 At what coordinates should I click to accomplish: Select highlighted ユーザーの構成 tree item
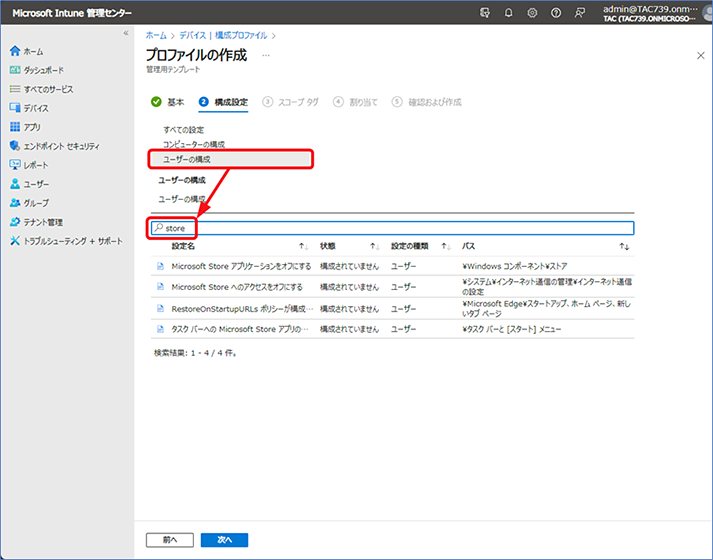click(x=231, y=159)
